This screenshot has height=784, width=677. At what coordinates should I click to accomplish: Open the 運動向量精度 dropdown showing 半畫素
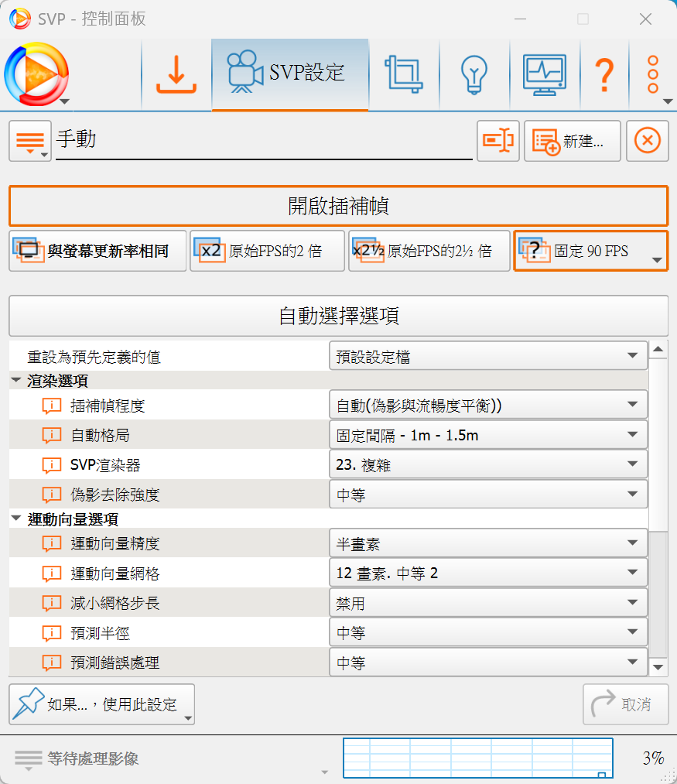pos(488,543)
